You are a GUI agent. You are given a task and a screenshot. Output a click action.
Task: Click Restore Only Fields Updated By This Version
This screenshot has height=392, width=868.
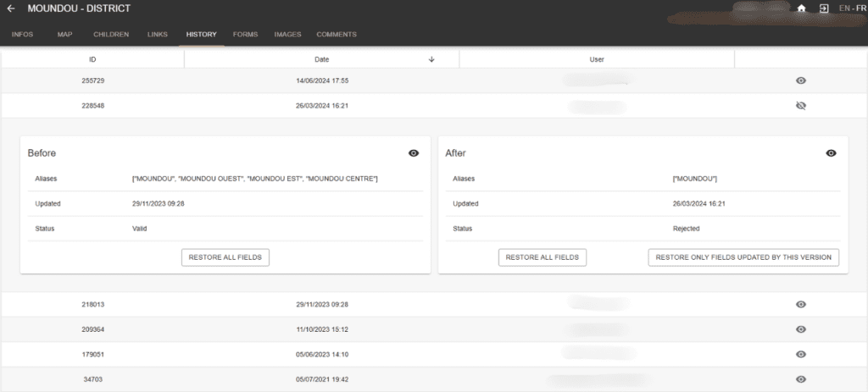coord(743,257)
